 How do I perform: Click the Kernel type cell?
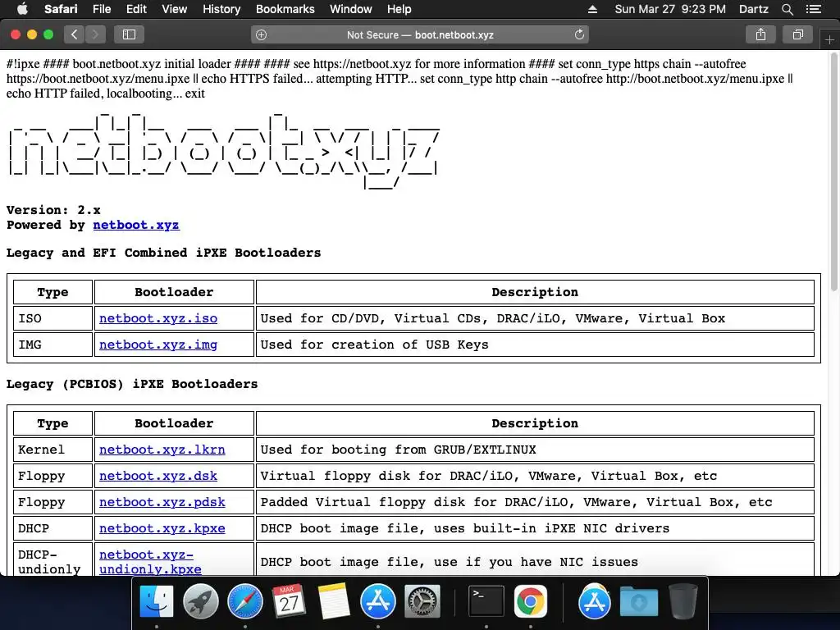[x=53, y=450]
